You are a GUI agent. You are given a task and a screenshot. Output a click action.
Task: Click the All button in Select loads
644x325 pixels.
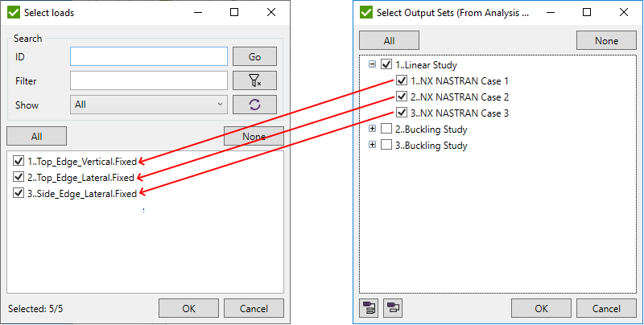36,137
